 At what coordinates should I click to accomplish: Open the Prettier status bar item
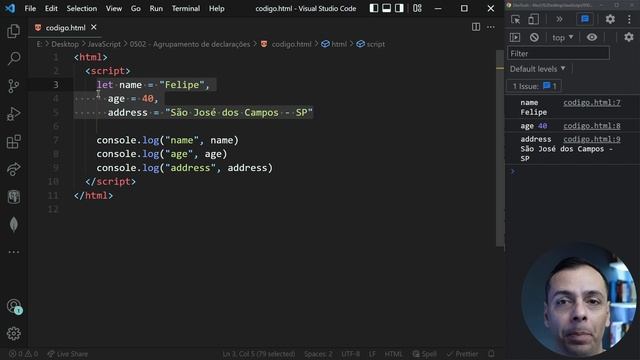(x=462, y=354)
